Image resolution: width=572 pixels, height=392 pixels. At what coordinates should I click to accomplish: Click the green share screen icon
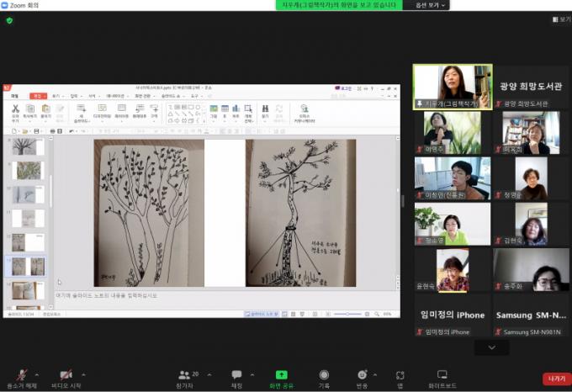[281, 375]
